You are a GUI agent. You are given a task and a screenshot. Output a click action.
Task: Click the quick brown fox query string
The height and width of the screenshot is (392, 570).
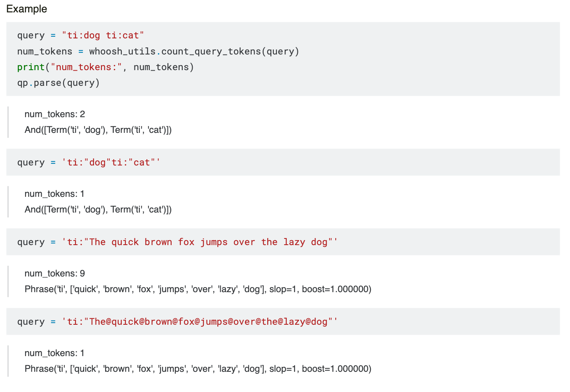tap(200, 242)
